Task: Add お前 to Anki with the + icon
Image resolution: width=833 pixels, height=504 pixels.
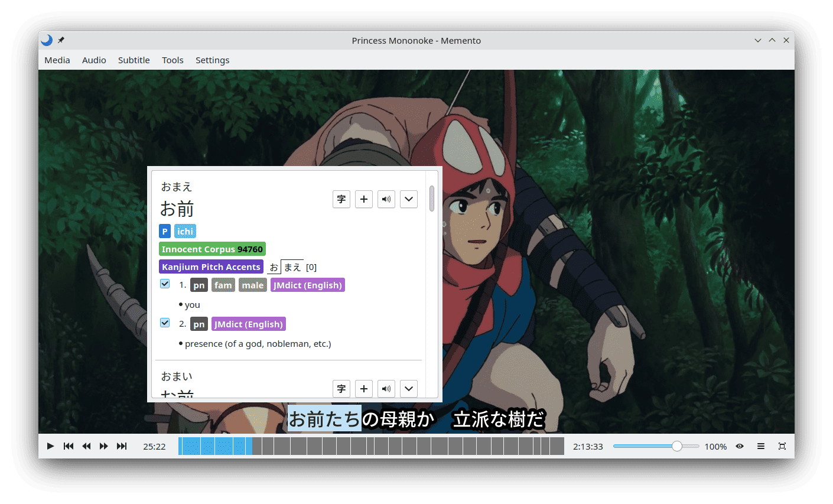Action: tap(364, 199)
